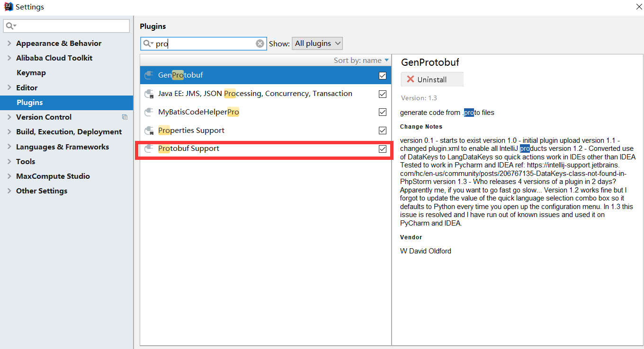Click the settings search input field
The image size is (644, 349).
(x=66, y=26)
